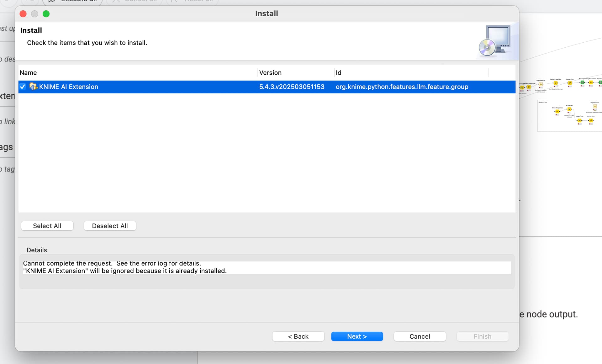
Task: Click the org.knime.python.features.llm.feature.group id cell
Action: (x=402, y=87)
